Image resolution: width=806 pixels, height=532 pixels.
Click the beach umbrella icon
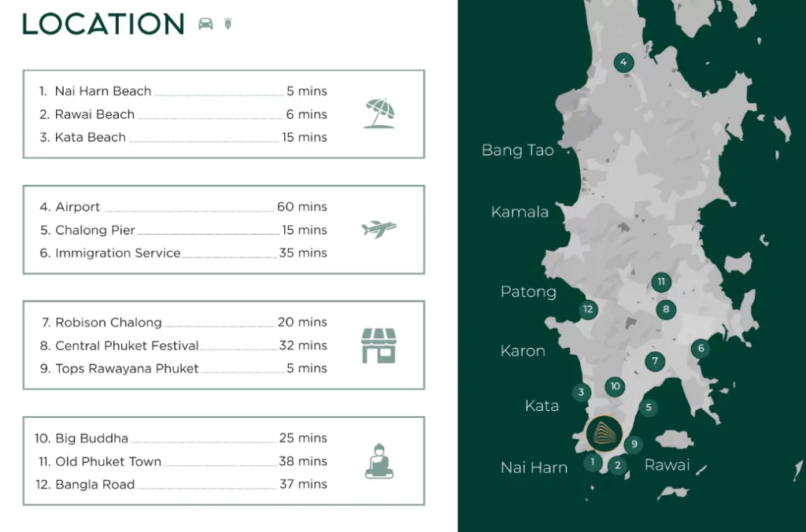[379, 114]
